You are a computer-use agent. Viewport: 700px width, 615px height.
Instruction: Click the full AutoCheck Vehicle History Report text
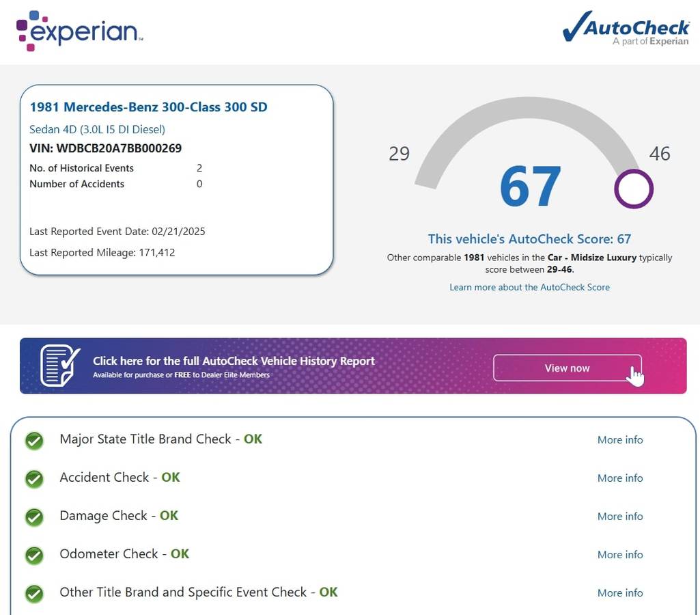pyautogui.click(x=234, y=361)
